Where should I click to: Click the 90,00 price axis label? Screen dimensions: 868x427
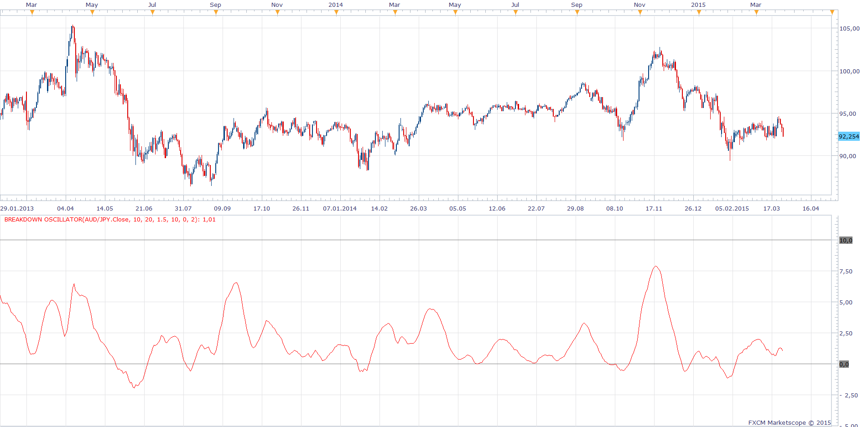click(x=848, y=156)
